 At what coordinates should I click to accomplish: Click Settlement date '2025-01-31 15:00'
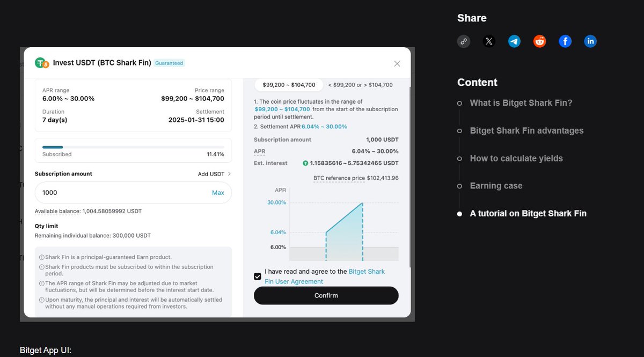[196, 120]
